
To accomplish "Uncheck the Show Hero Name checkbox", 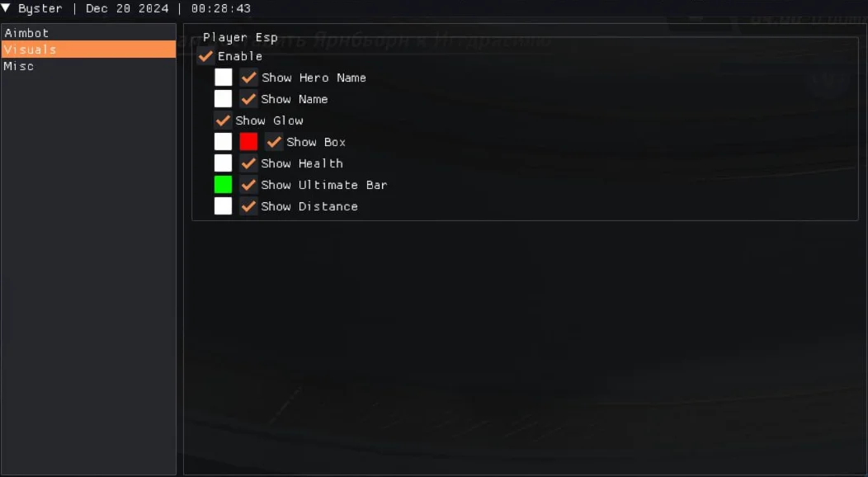I will tap(248, 78).
